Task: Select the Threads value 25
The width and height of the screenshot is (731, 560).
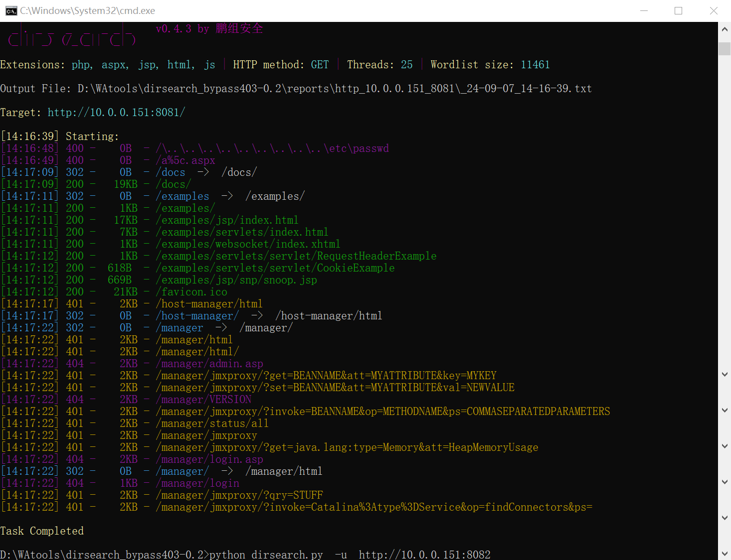Action: 407,65
